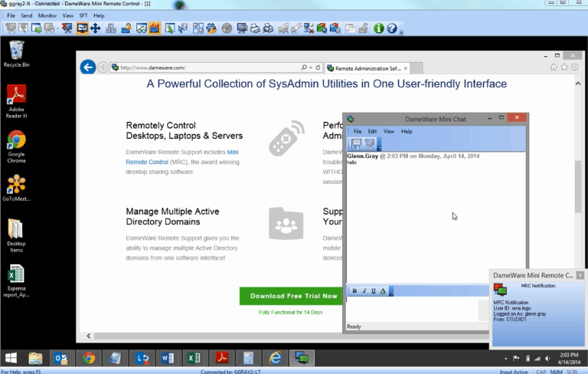The height and width of the screenshot is (374, 588).
Task: Open the browser Home icon
Action: pos(554,67)
